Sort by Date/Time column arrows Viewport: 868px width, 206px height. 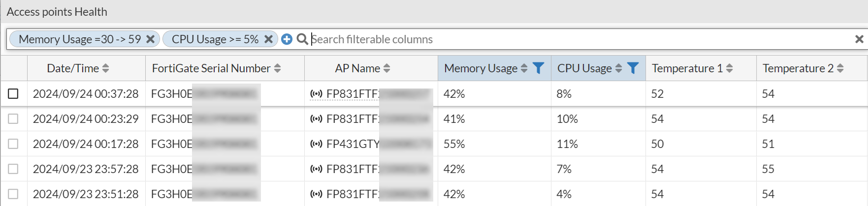[105, 68]
